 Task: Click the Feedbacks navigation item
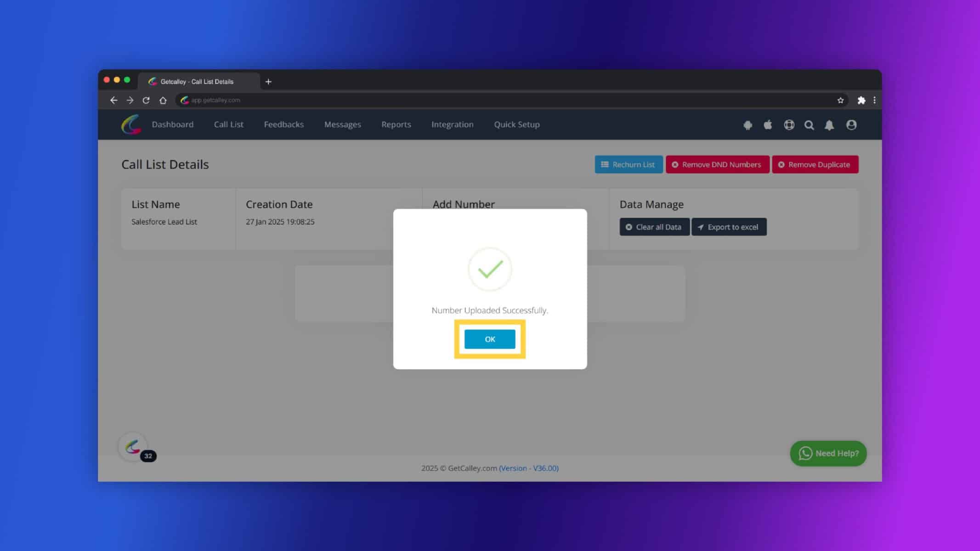[x=284, y=124]
